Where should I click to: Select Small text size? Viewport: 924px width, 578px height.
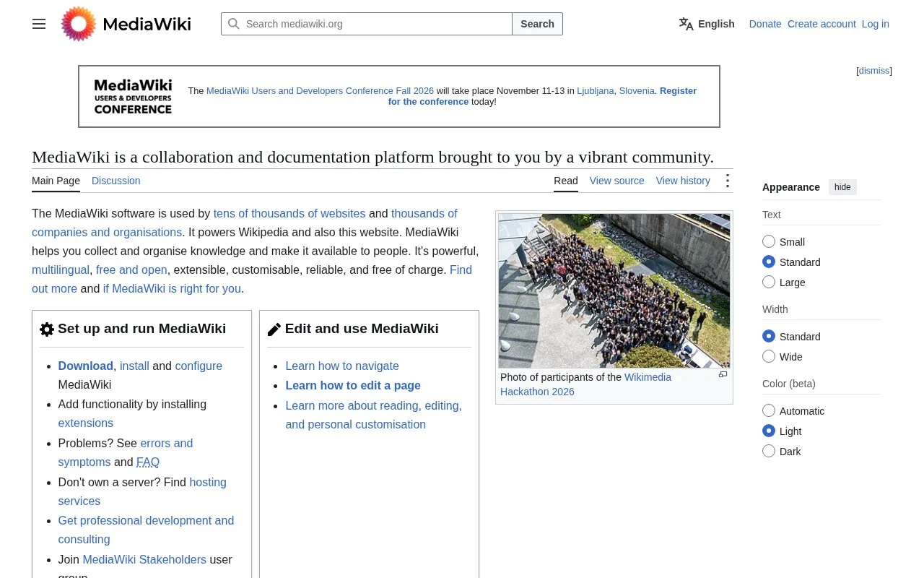[x=769, y=241]
